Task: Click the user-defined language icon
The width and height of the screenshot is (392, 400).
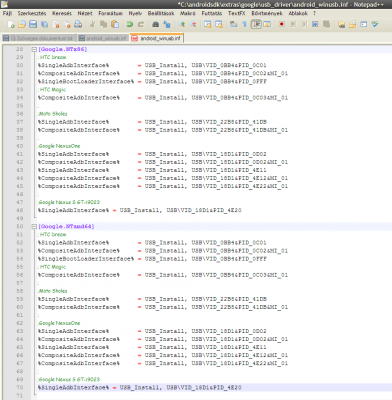Action: pos(267,24)
